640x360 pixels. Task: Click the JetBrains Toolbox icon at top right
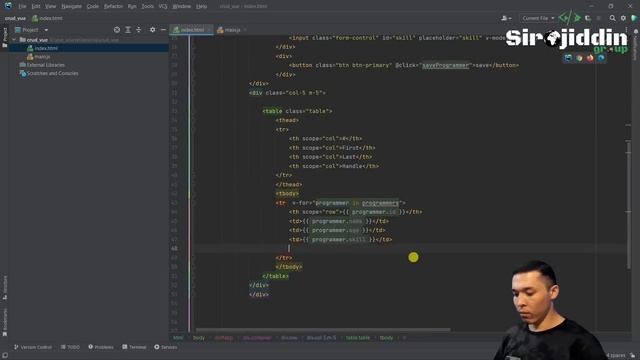634,18
